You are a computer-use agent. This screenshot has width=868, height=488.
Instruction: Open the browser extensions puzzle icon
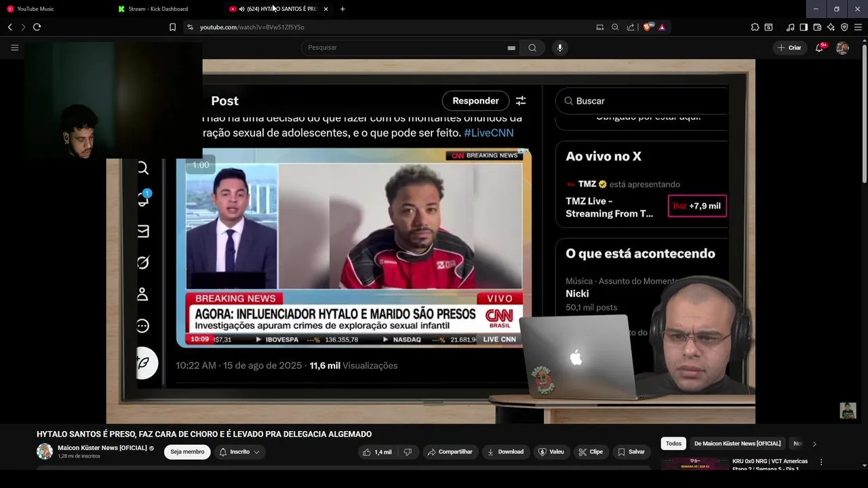755,27
